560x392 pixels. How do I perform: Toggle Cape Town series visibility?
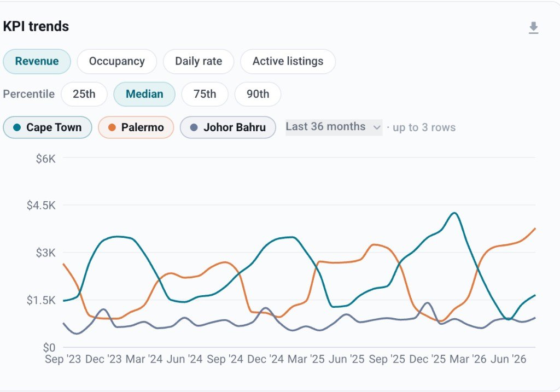(48, 127)
